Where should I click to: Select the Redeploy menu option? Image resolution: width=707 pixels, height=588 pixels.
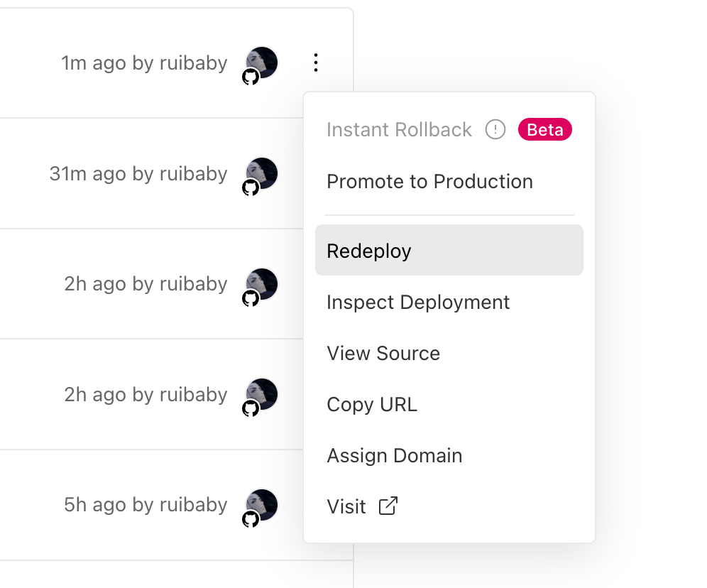[369, 251]
